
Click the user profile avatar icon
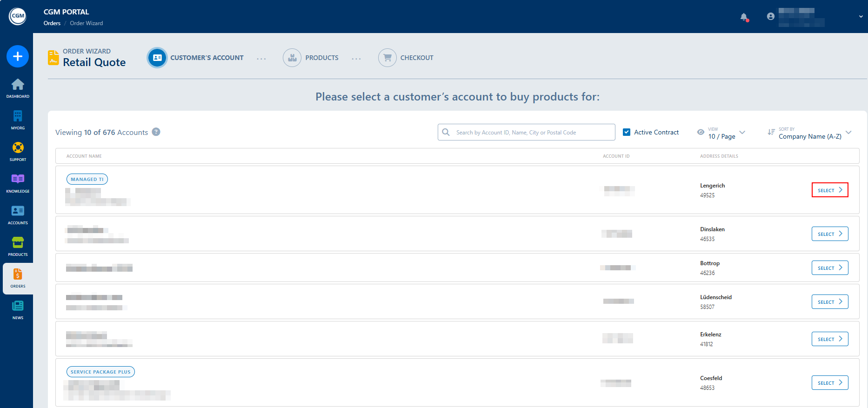[x=771, y=16]
